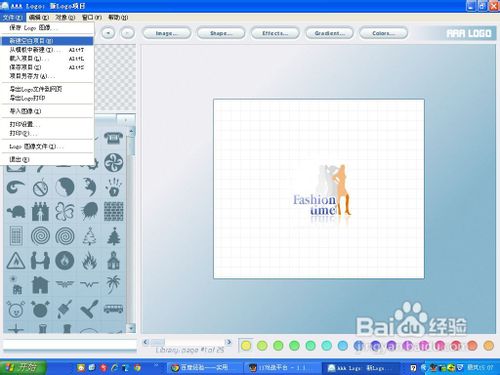Click the Image... toolbar button
Image resolution: width=500 pixels, height=375 pixels.
(167, 33)
